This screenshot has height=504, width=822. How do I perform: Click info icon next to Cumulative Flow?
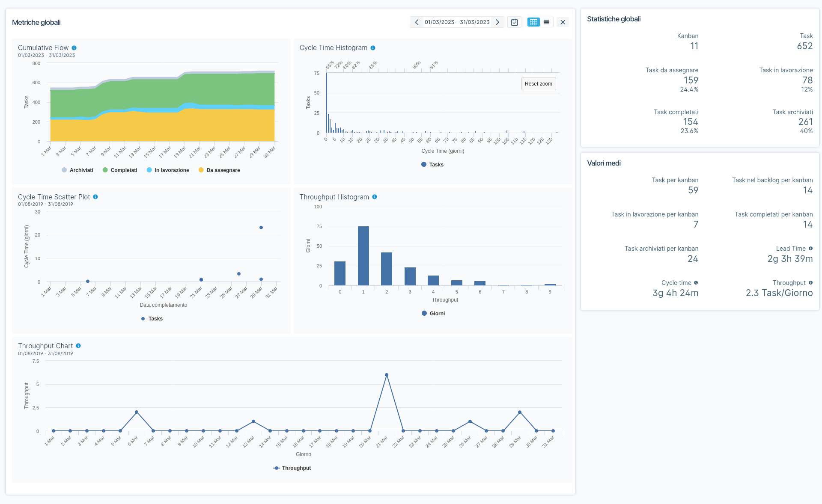[74, 48]
